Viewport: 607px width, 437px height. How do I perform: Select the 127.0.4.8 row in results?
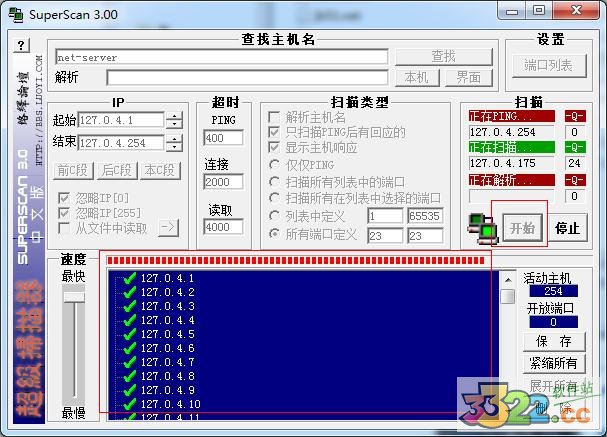[x=167, y=376]
